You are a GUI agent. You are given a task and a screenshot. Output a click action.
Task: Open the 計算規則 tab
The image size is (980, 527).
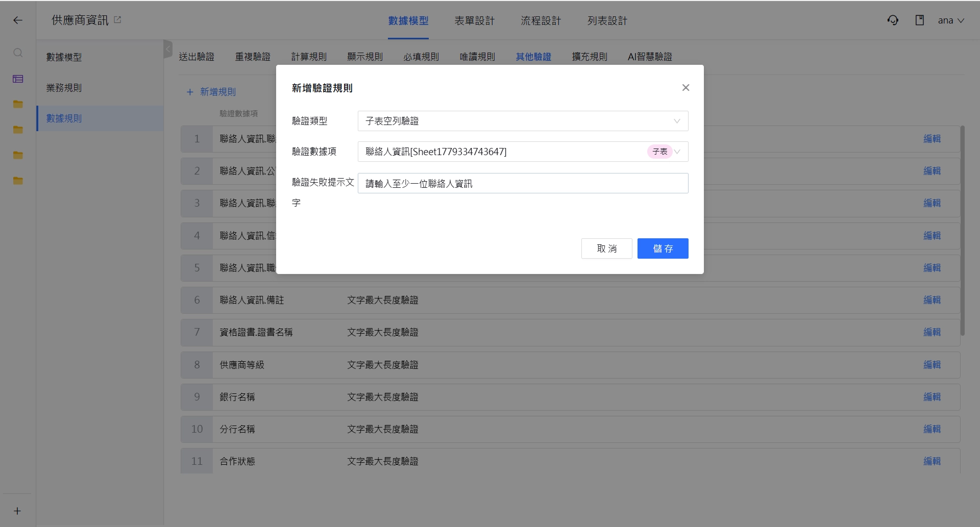tap(309, 57)
